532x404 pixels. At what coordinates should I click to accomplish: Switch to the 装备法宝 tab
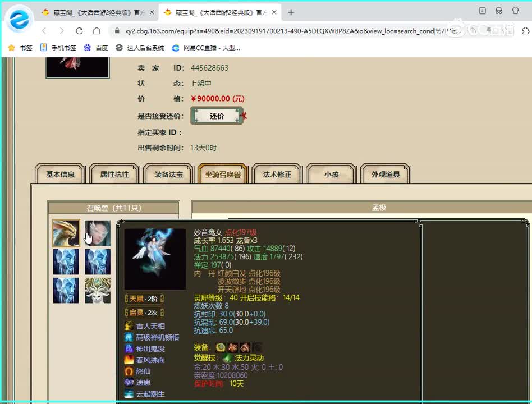coord(168,175)
